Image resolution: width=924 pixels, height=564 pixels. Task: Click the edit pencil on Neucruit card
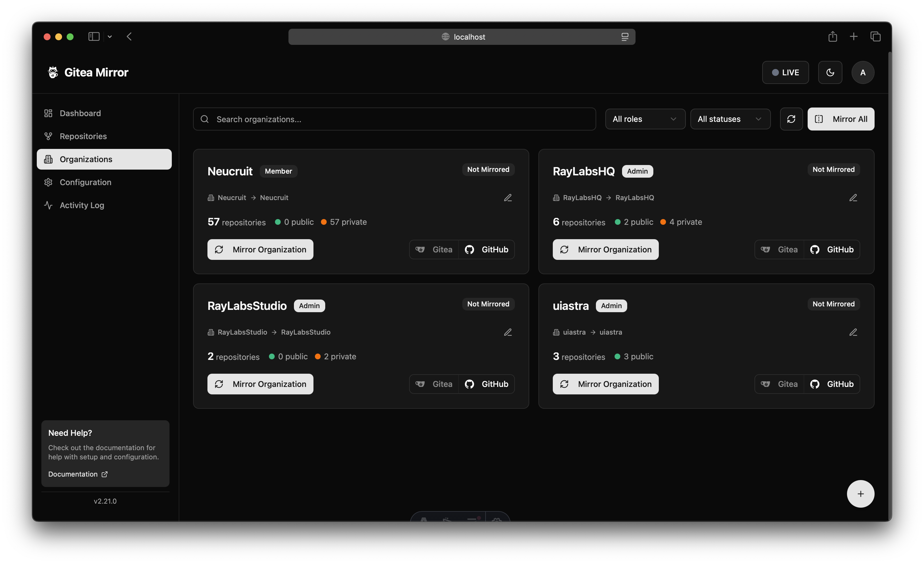(x=508, y=198)
